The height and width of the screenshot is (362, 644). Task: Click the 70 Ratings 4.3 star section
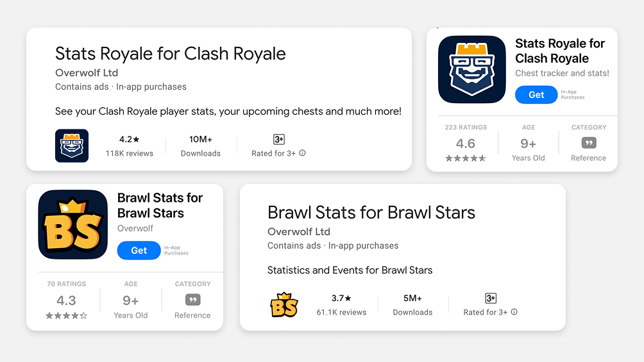pos(66,300)
